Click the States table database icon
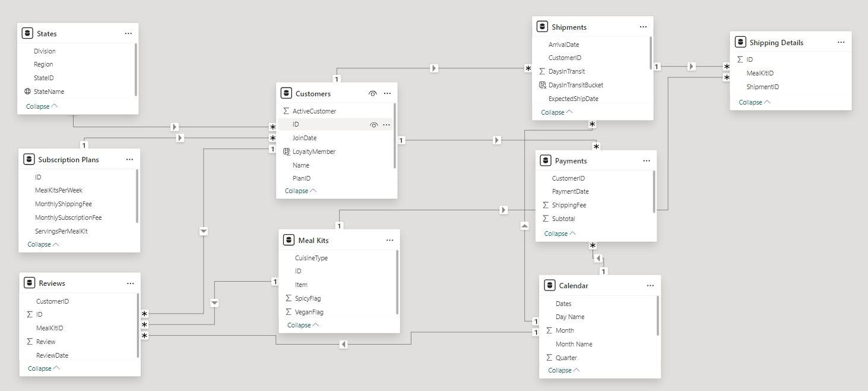868x391 pixels. 27,34
